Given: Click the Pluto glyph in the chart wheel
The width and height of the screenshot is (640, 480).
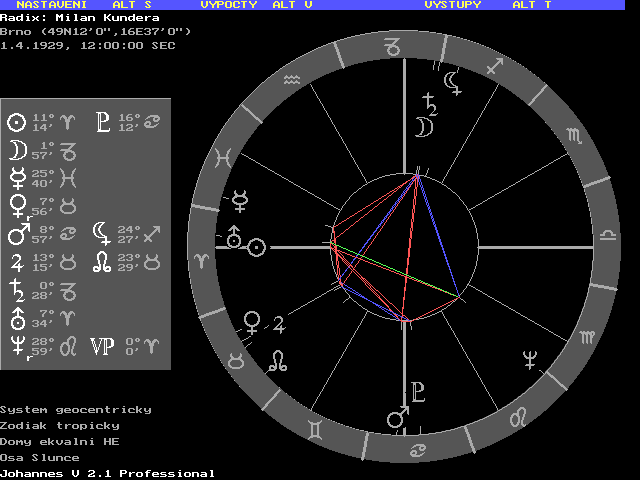Looking at the screenshot, I should pos(419,391).
